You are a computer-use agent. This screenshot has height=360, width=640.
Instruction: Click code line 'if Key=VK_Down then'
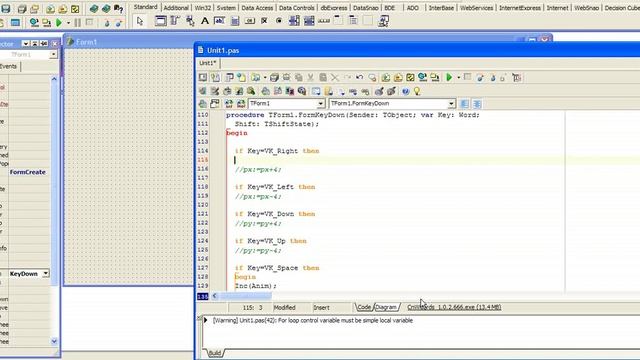tap(275, 214)
